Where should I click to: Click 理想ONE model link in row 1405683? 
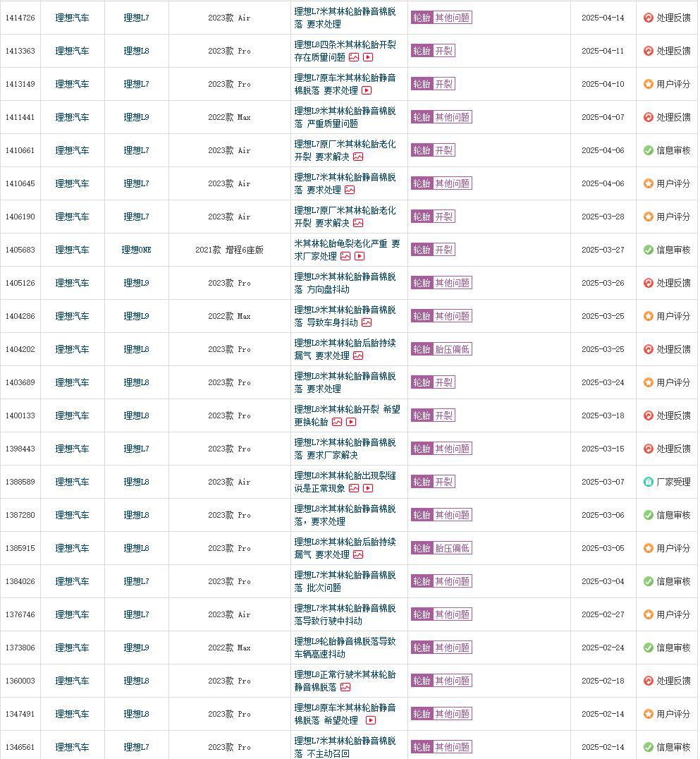137,250
